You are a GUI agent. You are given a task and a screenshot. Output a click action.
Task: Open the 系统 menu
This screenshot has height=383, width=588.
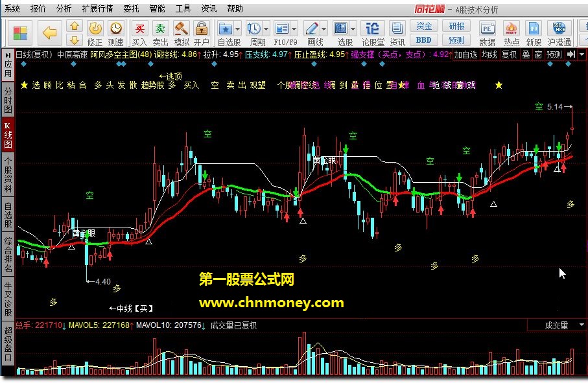pyautogui.click(x=12, y=8)
